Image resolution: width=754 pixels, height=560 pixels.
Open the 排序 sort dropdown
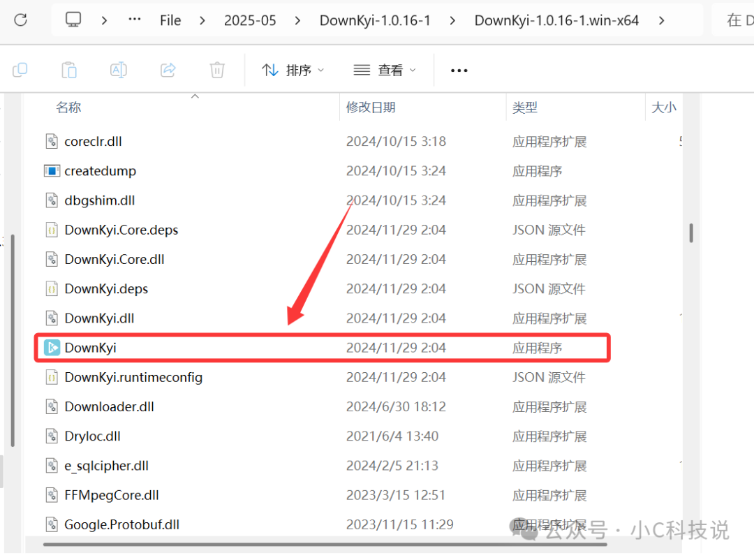293,71
